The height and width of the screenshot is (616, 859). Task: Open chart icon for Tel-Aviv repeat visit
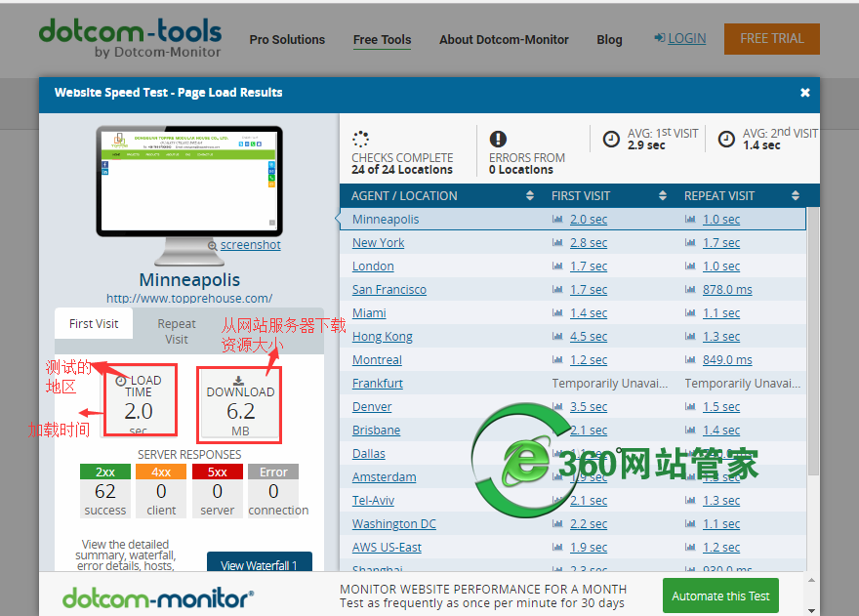[690, 501]
